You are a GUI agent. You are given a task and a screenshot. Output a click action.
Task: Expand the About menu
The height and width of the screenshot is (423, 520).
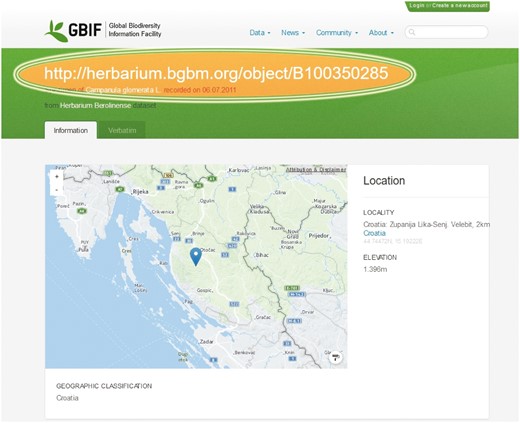tap(381, 33)
